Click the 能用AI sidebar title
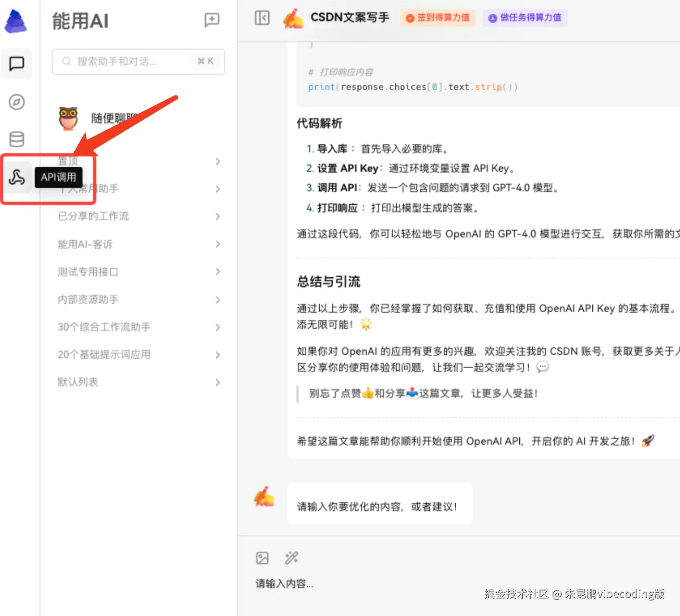680x616 pixels. click(x=80, y=21)
